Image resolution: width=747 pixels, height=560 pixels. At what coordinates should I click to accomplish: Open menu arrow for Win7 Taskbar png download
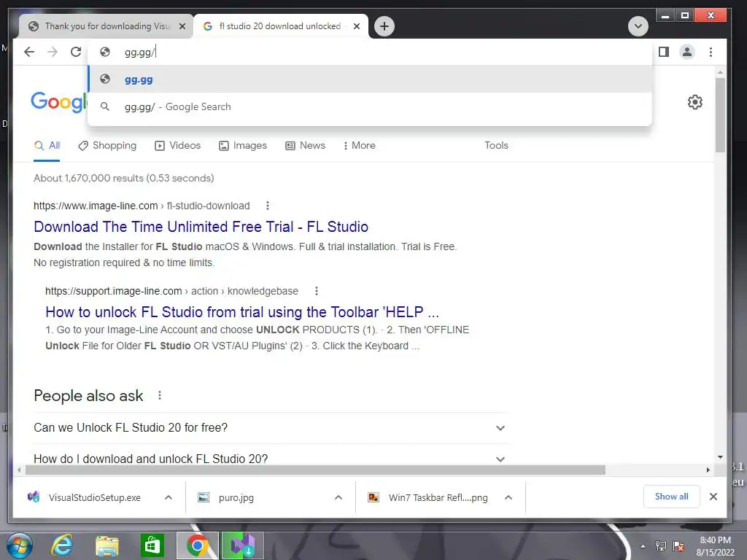point(508,497)
